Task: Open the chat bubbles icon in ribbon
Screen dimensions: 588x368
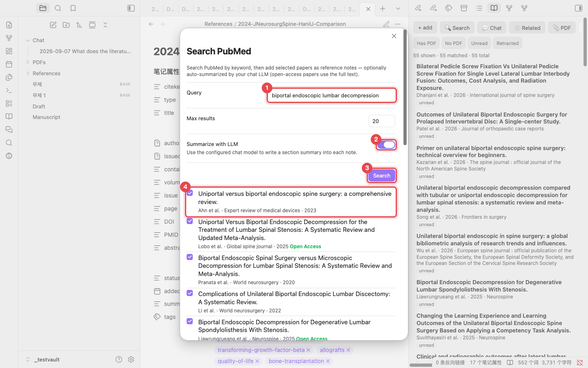Action: (x=9, y=130)
